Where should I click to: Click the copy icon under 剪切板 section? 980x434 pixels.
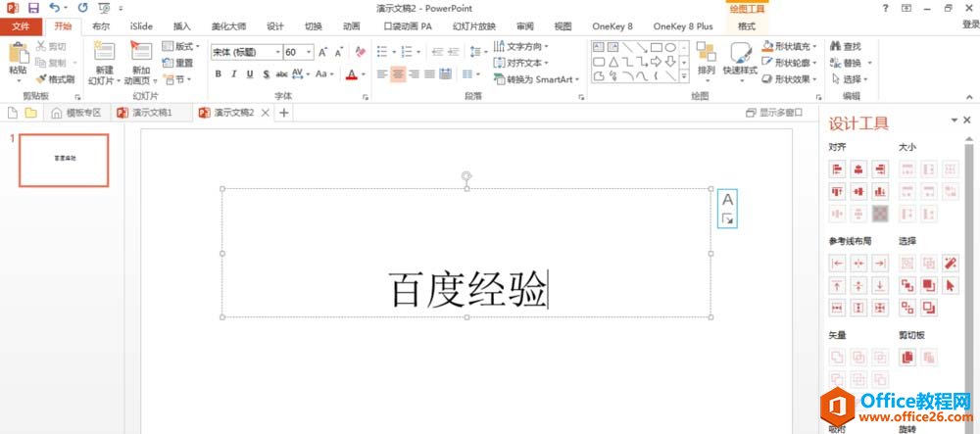pyautogui.click(x=906, y=358)
